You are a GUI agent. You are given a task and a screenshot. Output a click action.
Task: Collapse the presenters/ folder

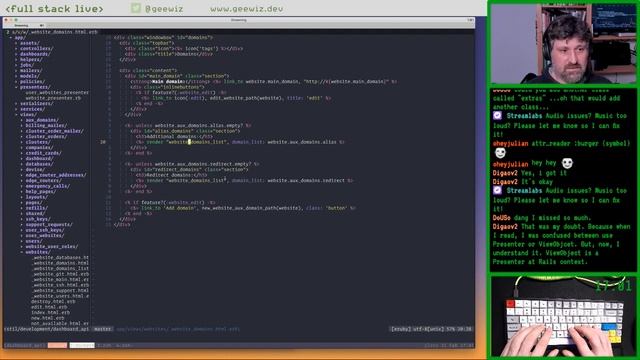[x=35, y=87]
